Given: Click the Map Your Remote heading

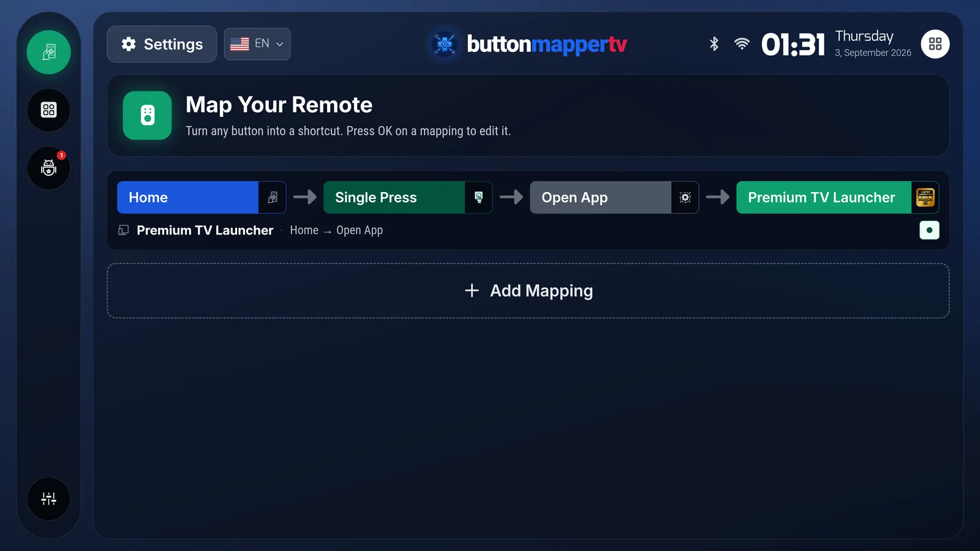Looking at the screenshot, I should (279, 105).
